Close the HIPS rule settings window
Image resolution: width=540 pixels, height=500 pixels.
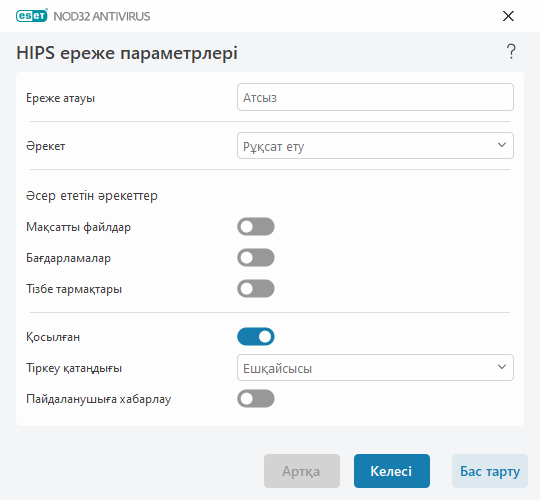(508, 16)
